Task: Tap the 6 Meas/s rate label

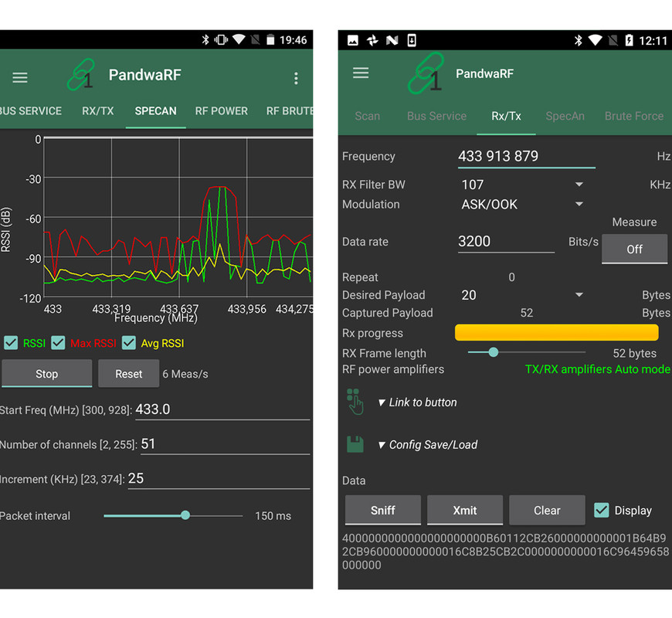Action: 185,374
